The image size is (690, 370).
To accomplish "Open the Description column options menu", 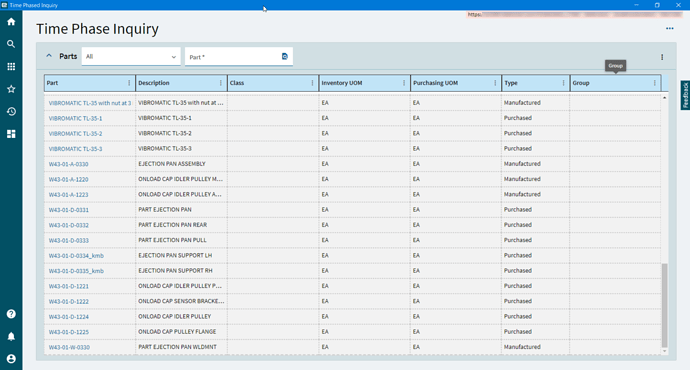I will [x=220, y=83].
